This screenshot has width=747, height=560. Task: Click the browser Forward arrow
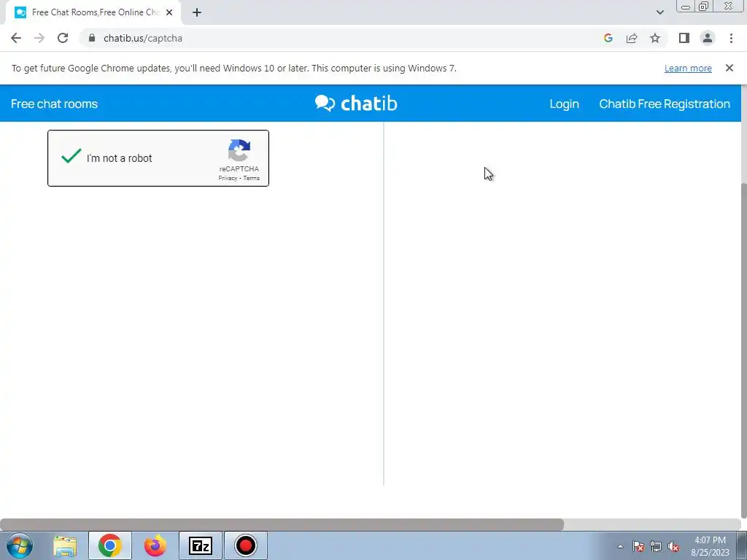[x=39, y=38]
